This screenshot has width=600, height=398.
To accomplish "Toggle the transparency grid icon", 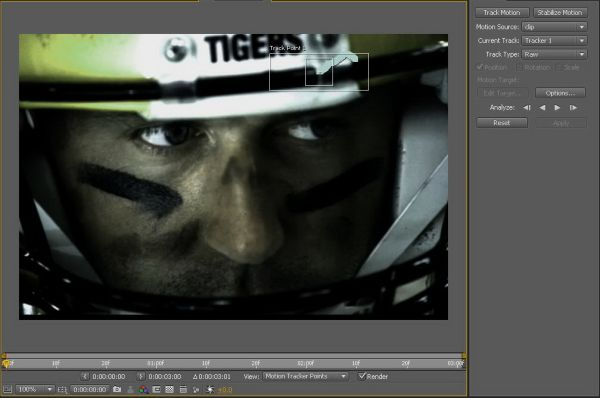I will point(170,390).
